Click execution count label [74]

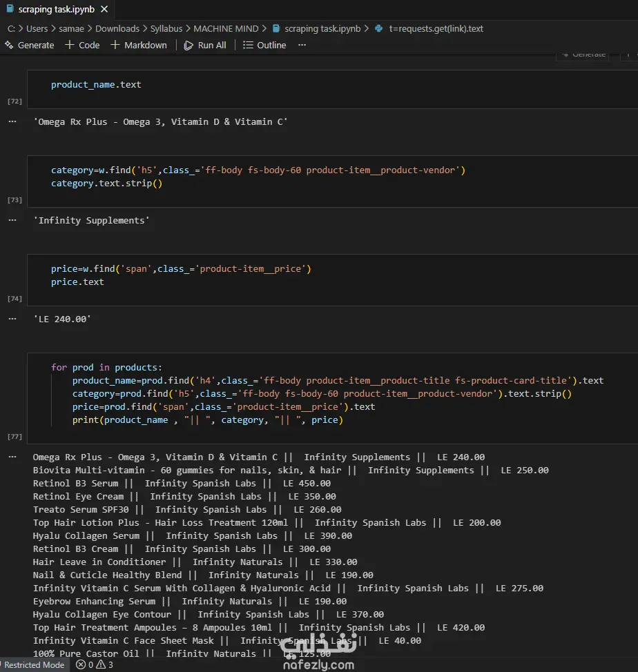[14, 298]
